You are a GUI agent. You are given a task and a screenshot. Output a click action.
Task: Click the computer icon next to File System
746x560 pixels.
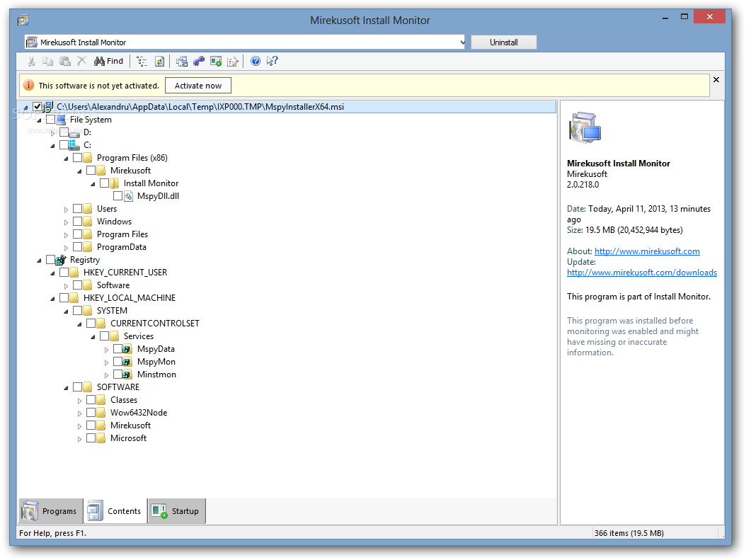tap(61, 120)
